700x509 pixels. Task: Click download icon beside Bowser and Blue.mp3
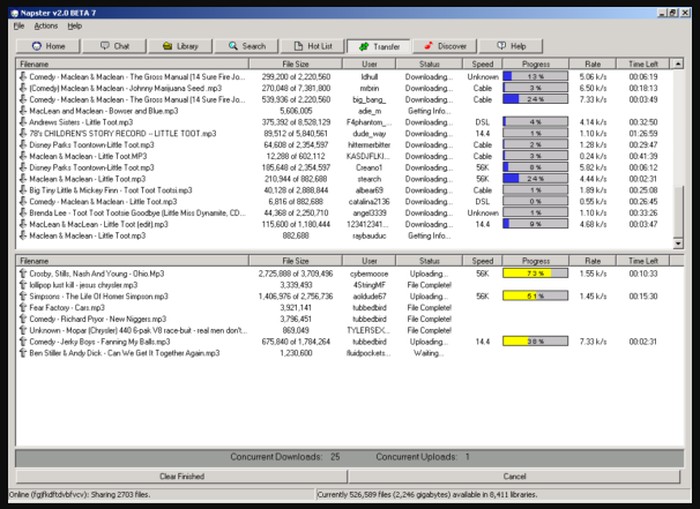pos(23,111)
